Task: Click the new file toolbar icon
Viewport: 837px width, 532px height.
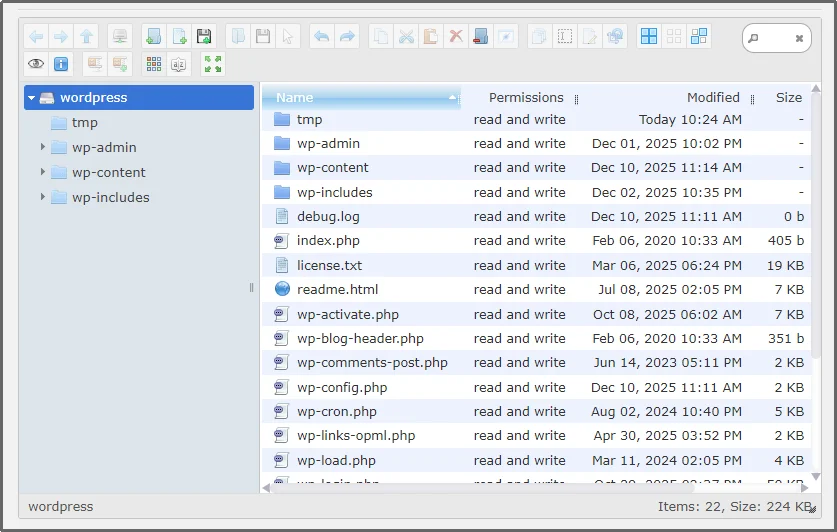Action: coord(179,37)
